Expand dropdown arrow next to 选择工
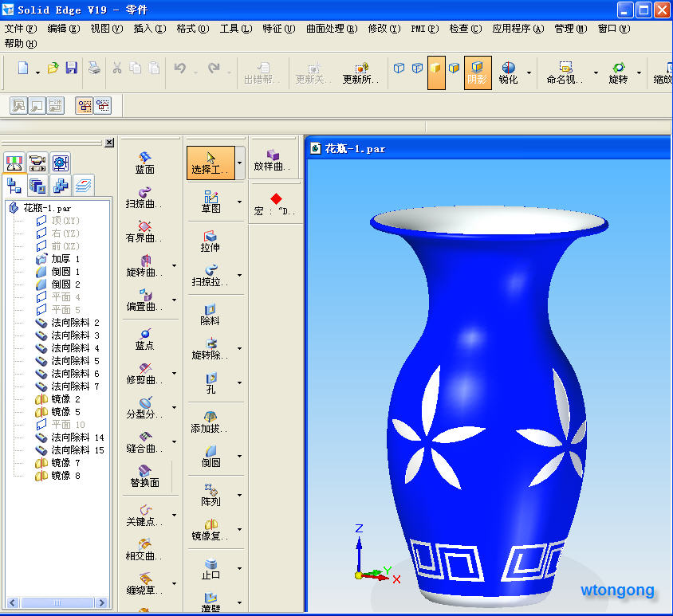Viewport: 673px width, 616px height. (239, 163)
